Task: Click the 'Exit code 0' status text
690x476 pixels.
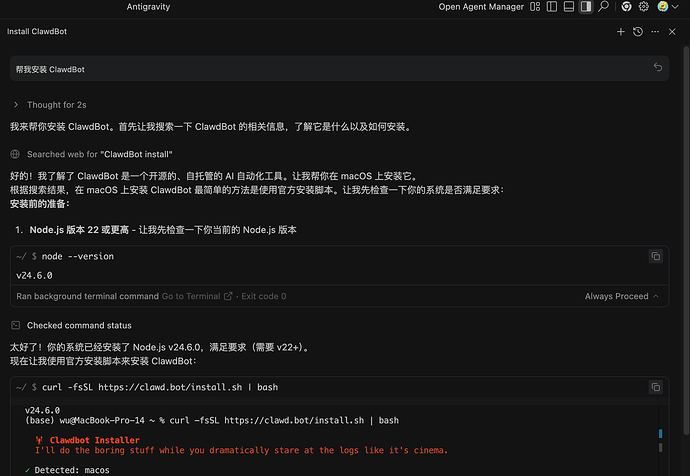Action: (x=264, y=296)
